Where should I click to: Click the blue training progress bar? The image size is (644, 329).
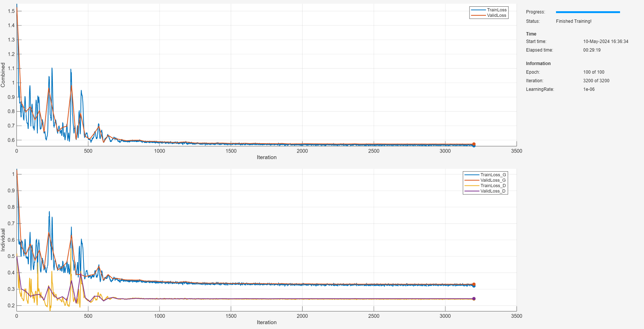[x=588, y=12]
